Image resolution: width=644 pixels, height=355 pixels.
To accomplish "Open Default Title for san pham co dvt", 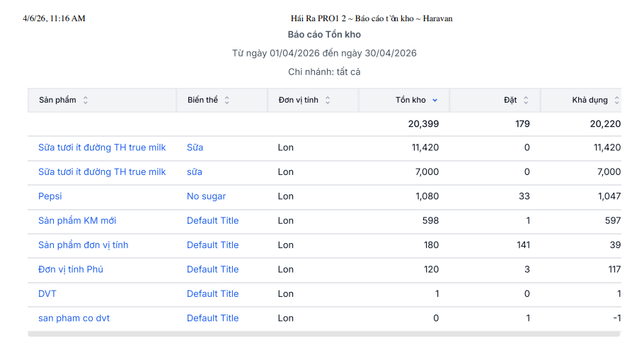I will 212,318.
